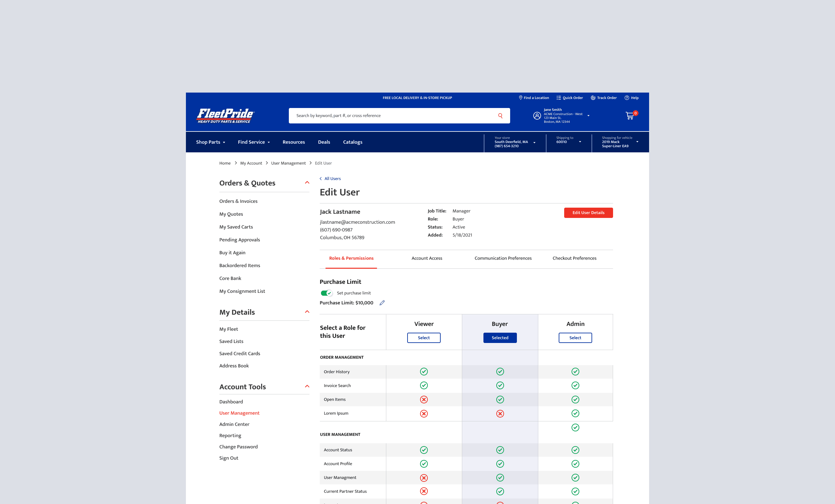Open the Shop Parts dropdown menu
This screenshot has width=835, height=504.
(x=210, y=142)
